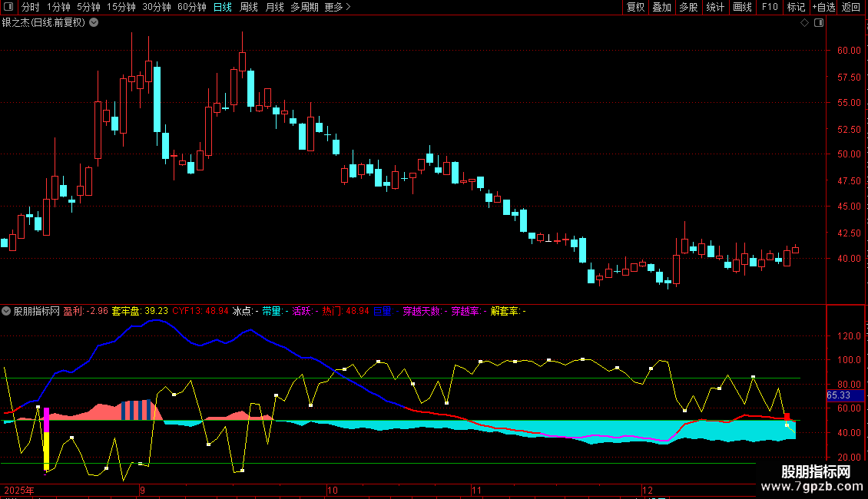Click the 返回 back button
The height and width of the screenshot is (499, 868).
coord(851,7)
